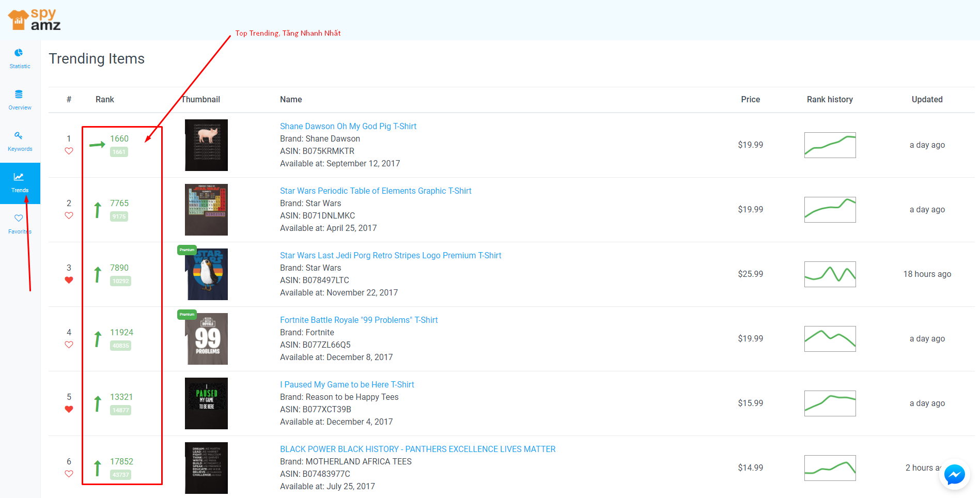980x498 pixels.
Task: Select the Trends sidebar tab
Action: [20, 183]
